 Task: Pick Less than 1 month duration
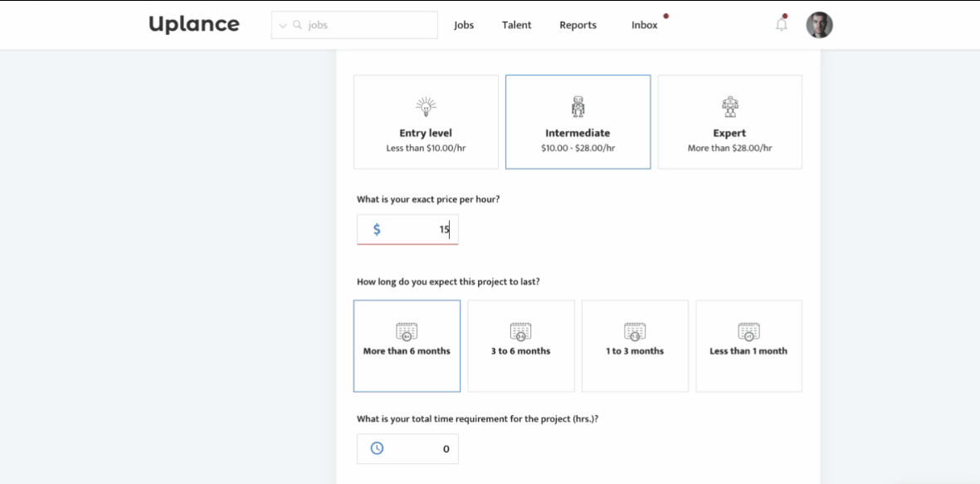(x=748, y=346)
